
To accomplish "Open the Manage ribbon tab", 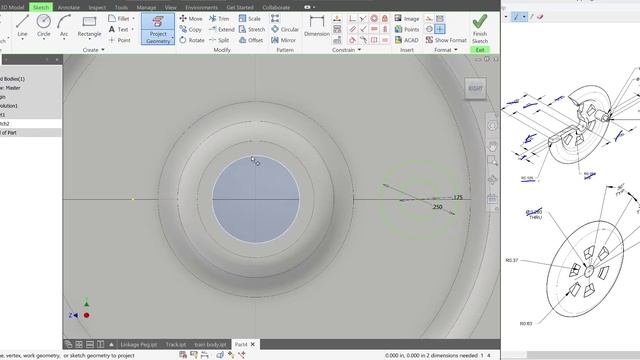I will (146, 7).
